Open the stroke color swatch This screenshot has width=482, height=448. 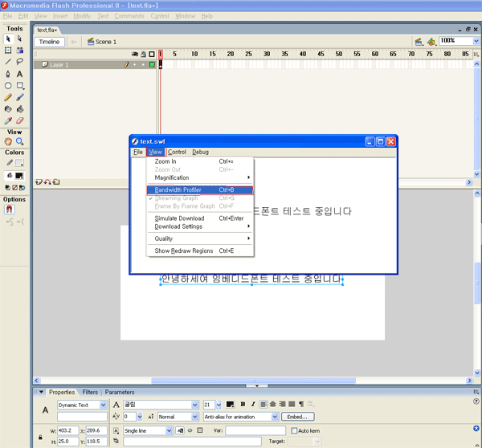19,162
